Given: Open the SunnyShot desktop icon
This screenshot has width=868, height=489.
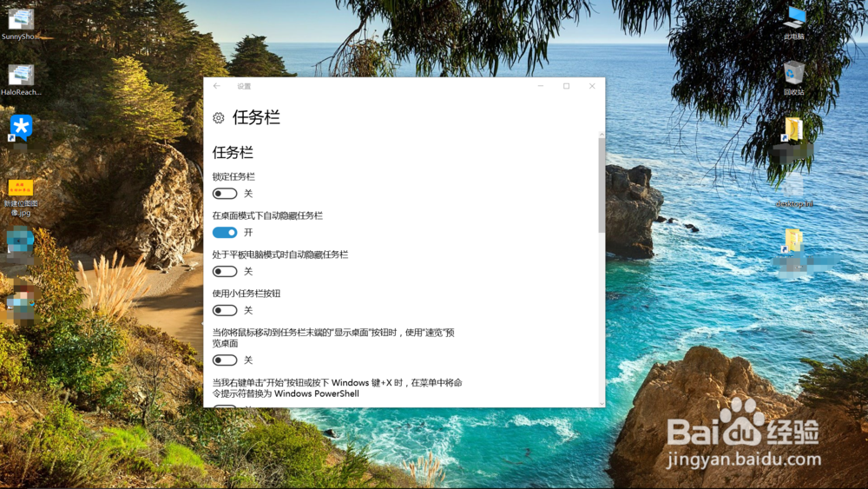Looking at the screenshot, I should pyautogui.click(x=21, y=25).
